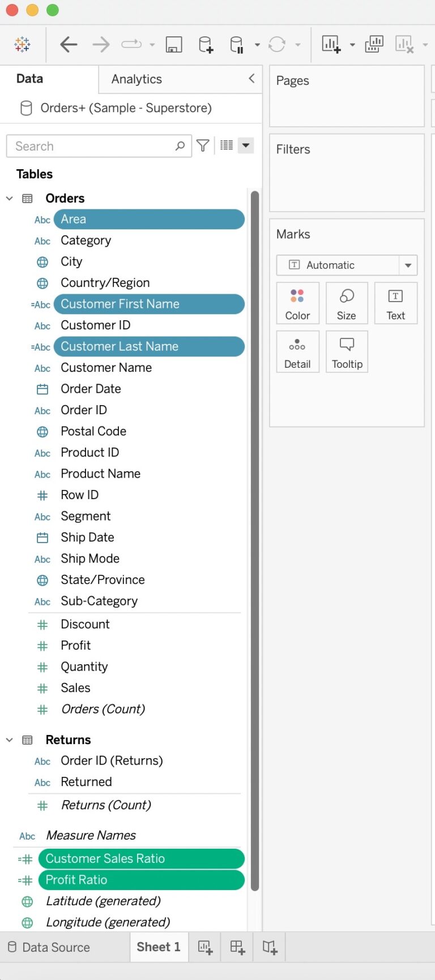Undo the last action
The height and width of the screenshot is (980, 435).
point(69,44)
